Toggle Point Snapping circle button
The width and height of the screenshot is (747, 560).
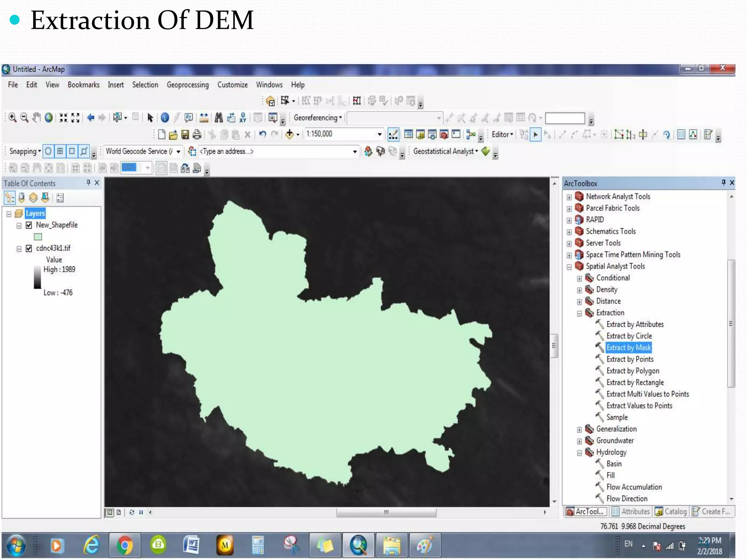click(48, 151)
